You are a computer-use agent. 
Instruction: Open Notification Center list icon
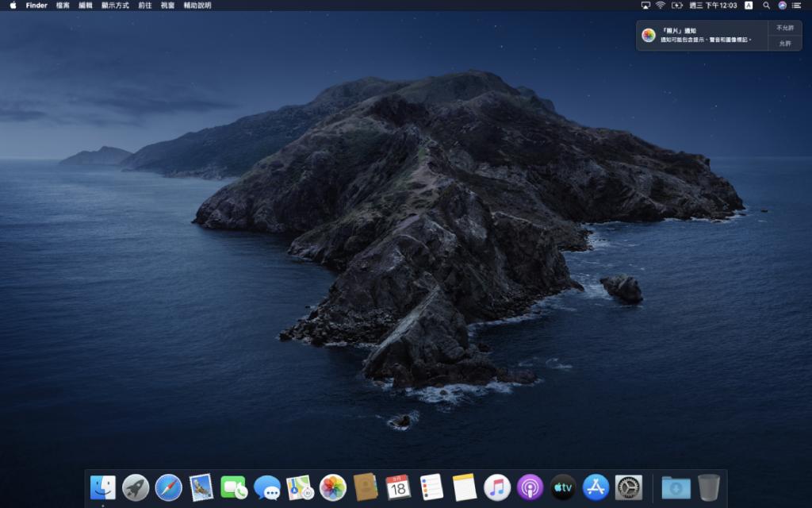[x=796, y=6]
